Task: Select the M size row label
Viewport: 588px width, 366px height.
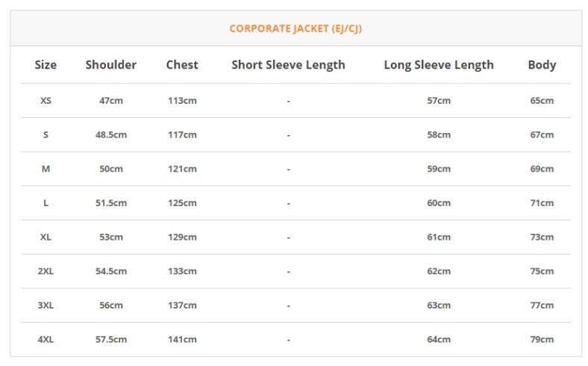Action: pos(46,169)
